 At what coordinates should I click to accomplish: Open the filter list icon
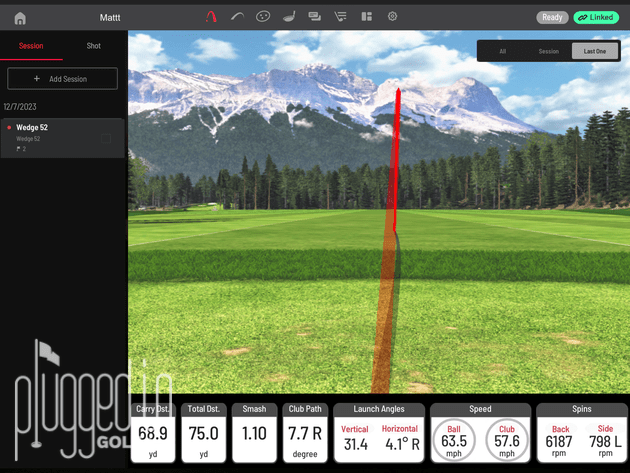(x=341, y=17)
